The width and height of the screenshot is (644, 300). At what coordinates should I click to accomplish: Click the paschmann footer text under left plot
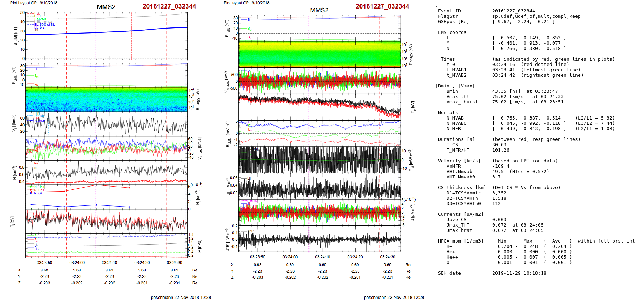[181, 297]
